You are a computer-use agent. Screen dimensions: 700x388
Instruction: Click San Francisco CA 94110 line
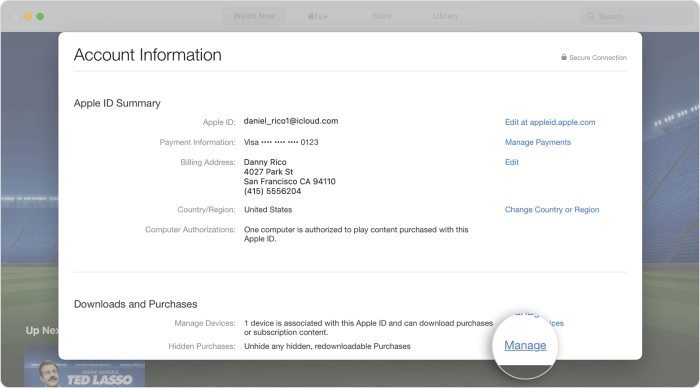[290, 182]
